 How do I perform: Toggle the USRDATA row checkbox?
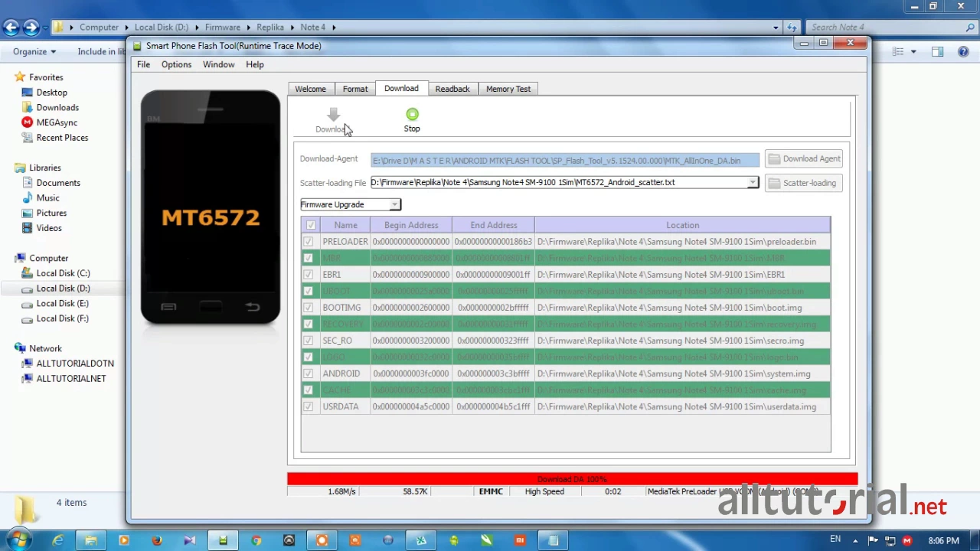tap(308, 406)
